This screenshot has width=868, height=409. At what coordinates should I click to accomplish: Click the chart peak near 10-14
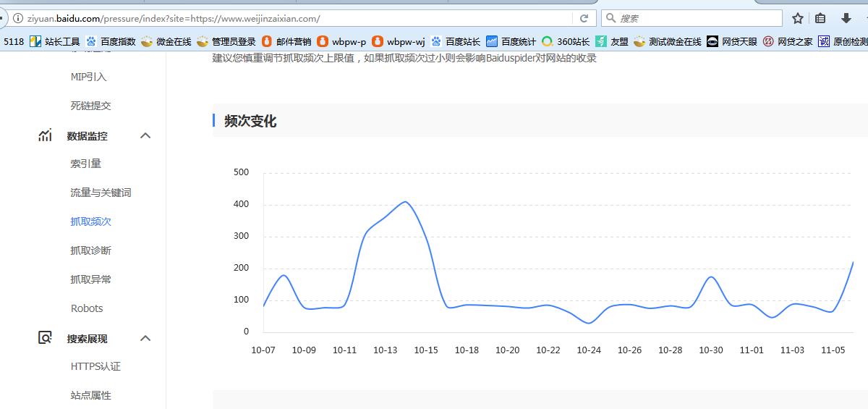[x=405, y=202]
